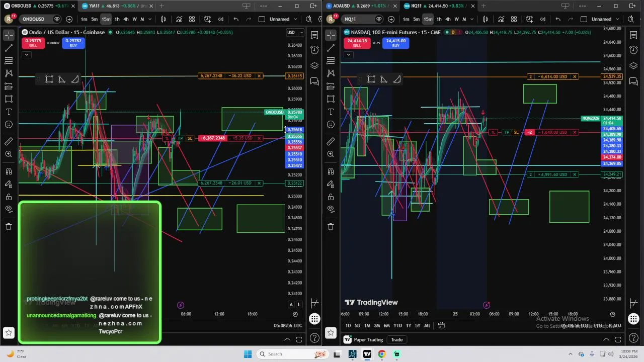Open USD currency dropdown on Ondo chart
The height and width of the screenshot is (362, 644).
click(x=294, y=32)
